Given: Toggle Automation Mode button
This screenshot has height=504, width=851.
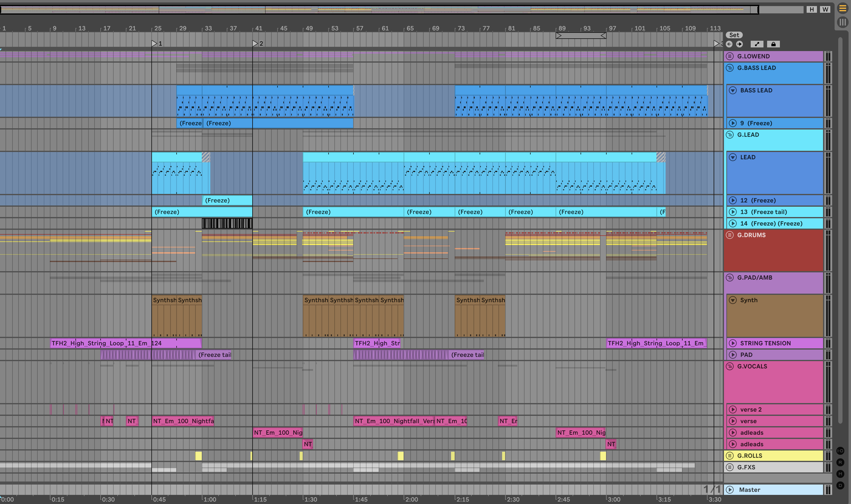Looking at the screenshot, I should (x=757, y=44).
